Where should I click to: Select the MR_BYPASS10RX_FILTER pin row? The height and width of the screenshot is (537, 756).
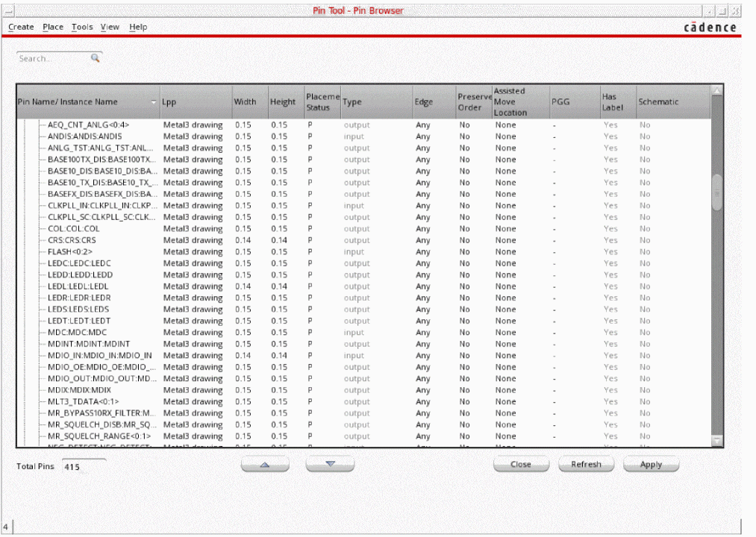tap(363, 414)
